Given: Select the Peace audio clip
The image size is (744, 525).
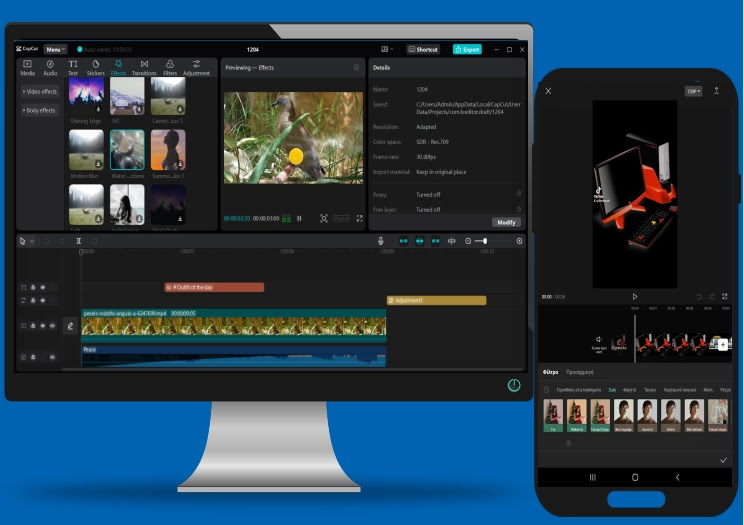Looking at the screenshot, I should [234, 356].
